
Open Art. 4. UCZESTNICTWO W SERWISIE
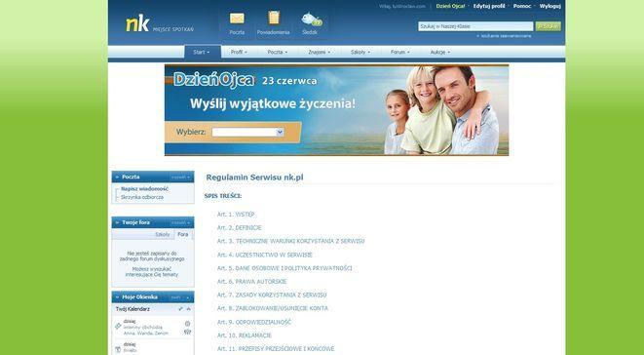(x=265, y=256)
